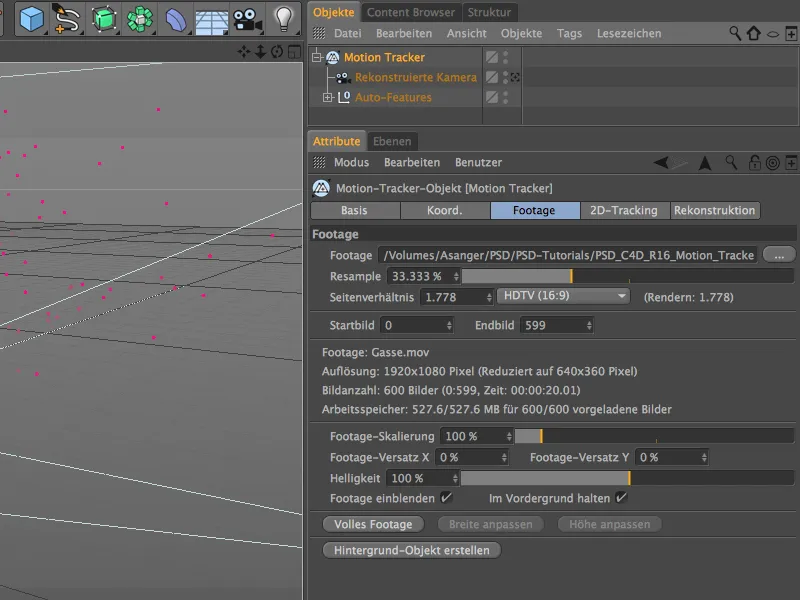Viewport: 800px width, 600px height.
Task: Click Resample value stepper arrows
Action: click(456, 277)
